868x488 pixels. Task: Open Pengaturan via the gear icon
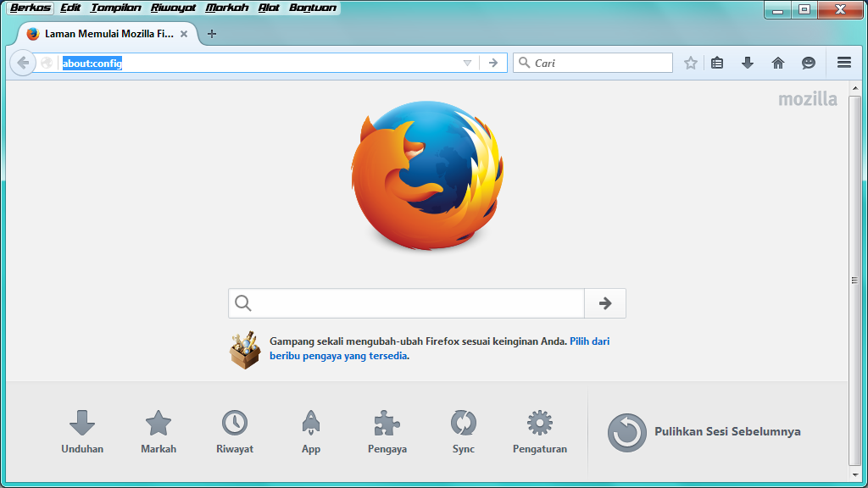[540, 421]
